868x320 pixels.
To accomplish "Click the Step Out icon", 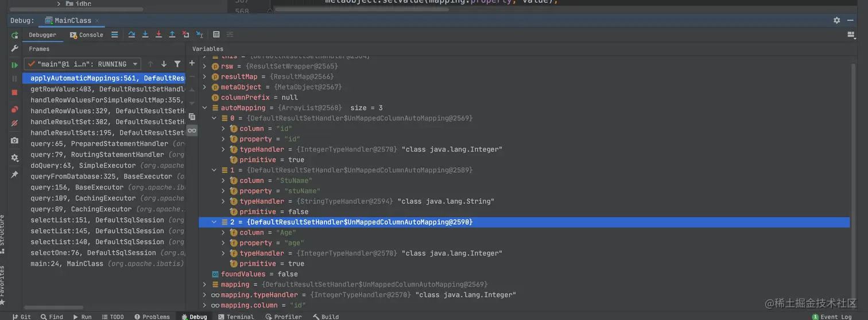I will tap(172, 34).
